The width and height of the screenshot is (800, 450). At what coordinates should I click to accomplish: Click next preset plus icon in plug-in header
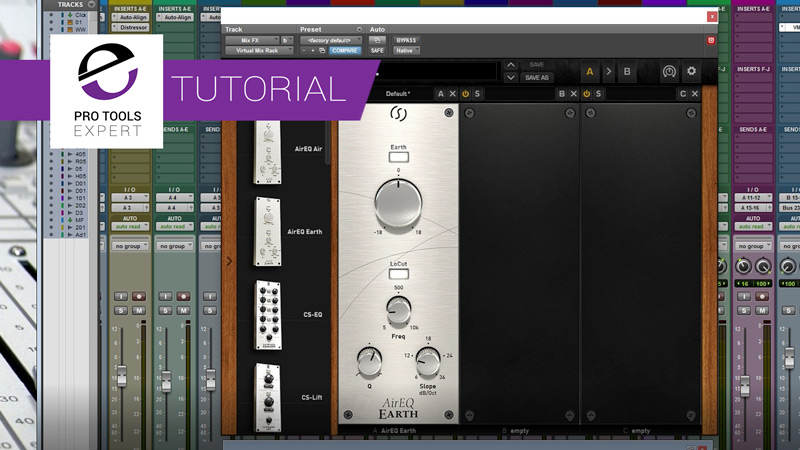313,51
